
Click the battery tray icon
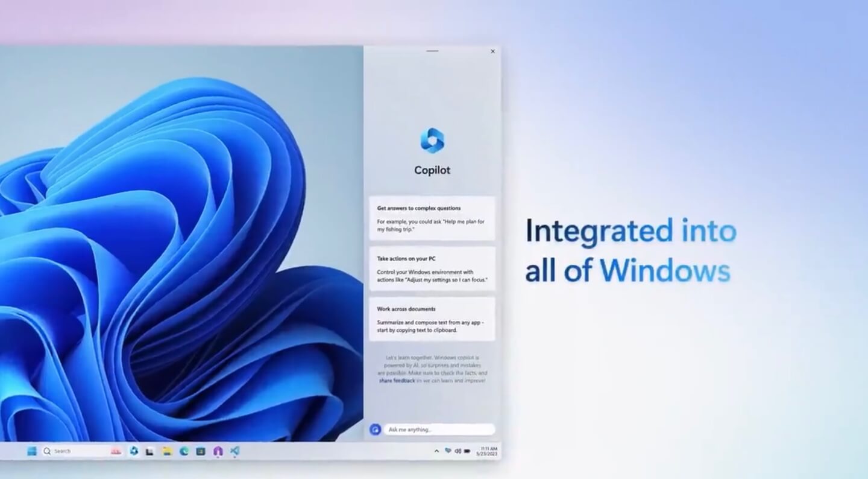pyautogui.click(x=467, y=451)
